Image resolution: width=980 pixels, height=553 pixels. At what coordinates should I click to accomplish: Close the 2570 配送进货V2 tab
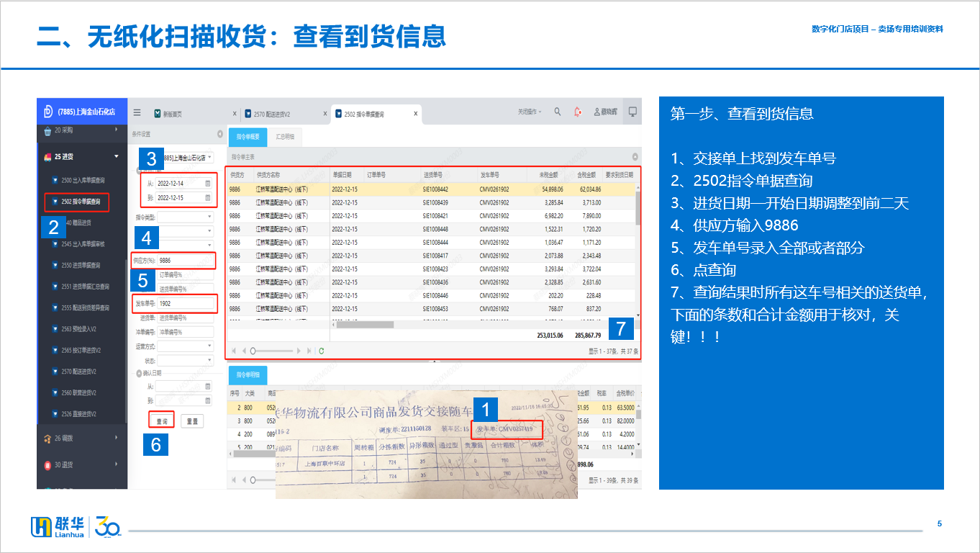click(x=324, y=114)
